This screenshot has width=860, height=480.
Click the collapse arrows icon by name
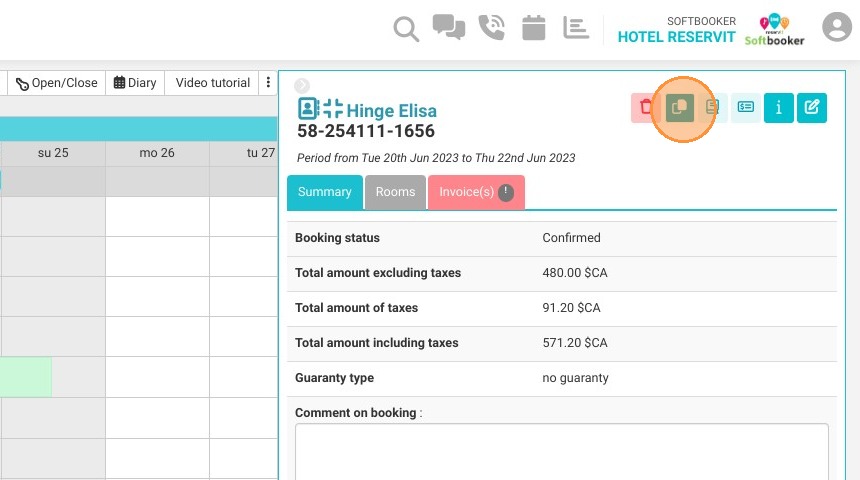(x=332, y=109)
